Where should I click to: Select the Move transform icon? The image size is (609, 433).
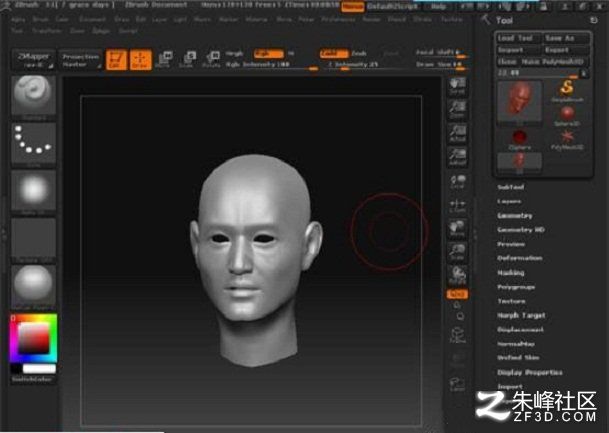[164, 59]
